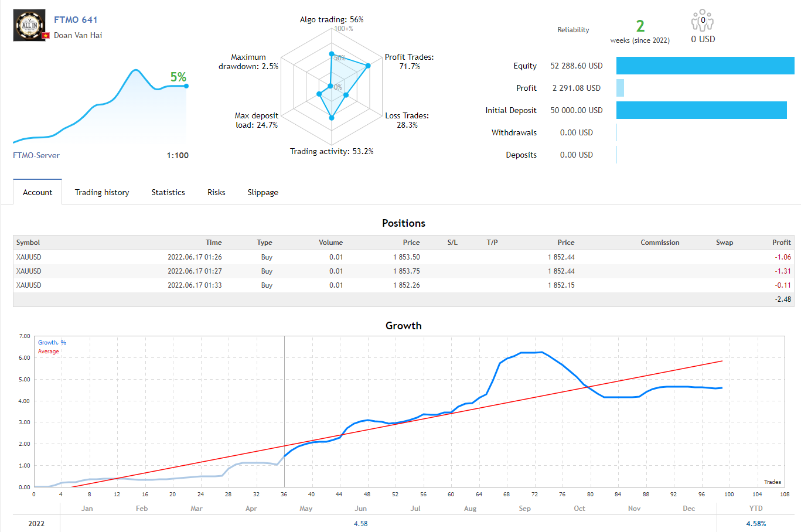
Task: Click the YTD 4.58% value
Action: (x=756, y=524)
